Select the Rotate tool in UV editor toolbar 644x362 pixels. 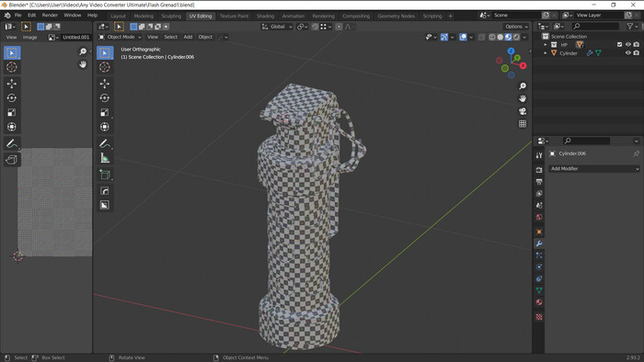point(12,98)
